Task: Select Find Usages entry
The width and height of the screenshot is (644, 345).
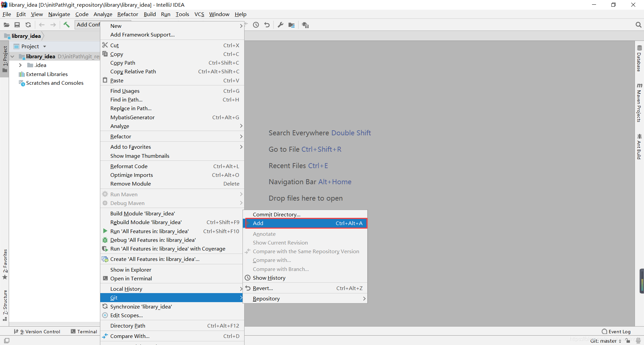Action: (172, 91)
